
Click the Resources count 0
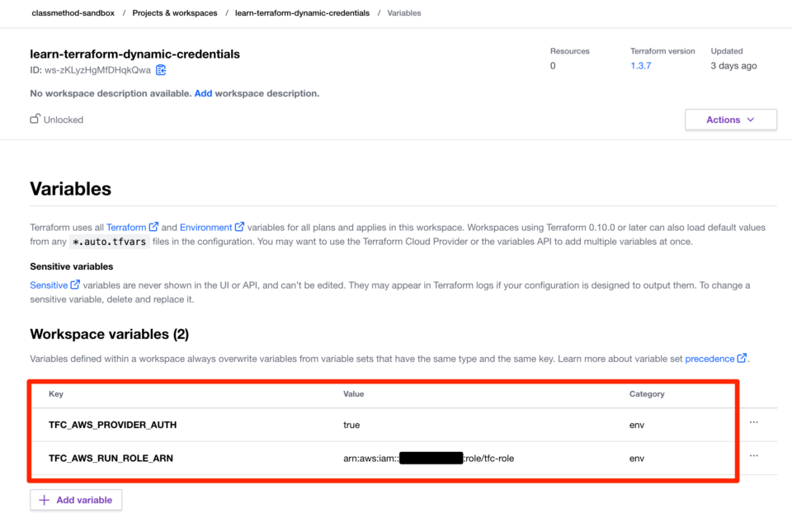(x=553, y=66)
